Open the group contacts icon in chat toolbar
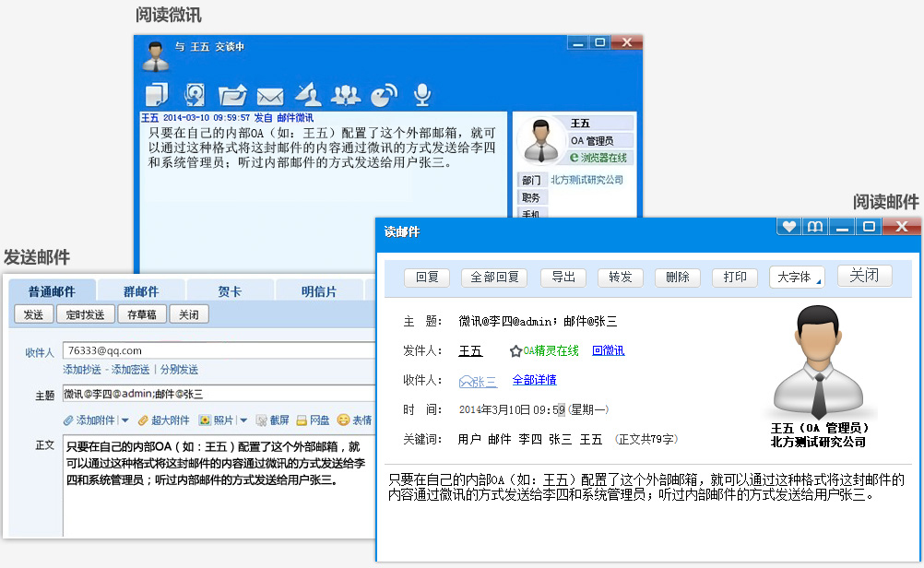The height and width of the screenshot is (568, 924). pos(346,94)
